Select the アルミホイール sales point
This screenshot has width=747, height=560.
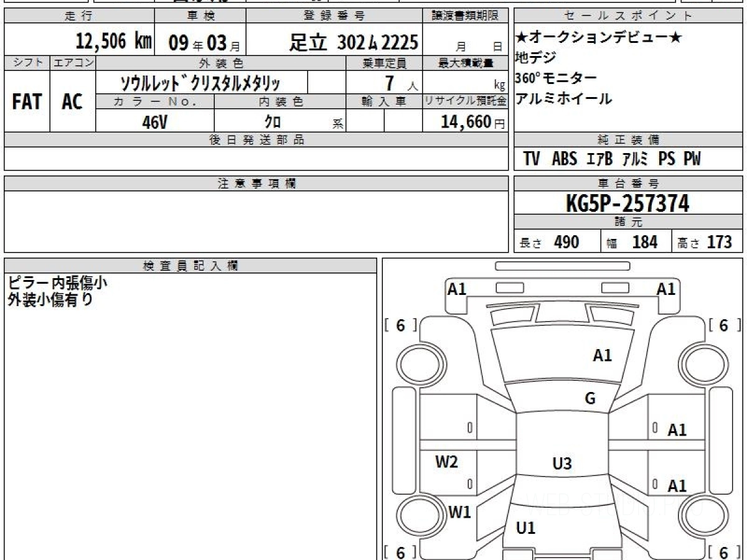tap(564, 98)
